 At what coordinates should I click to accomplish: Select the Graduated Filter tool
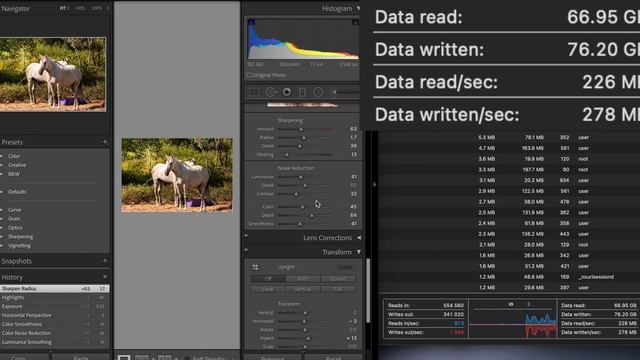coord(302,92)
